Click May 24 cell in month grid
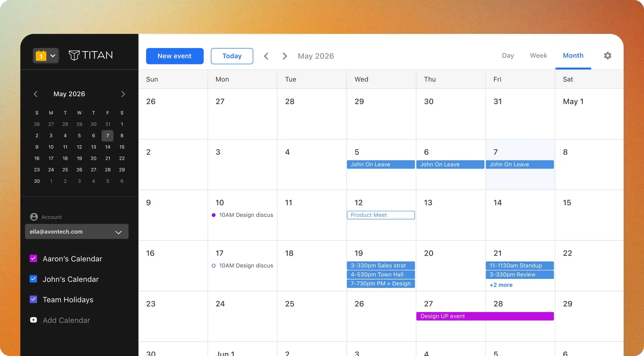This screenshot has height=356, width=644. tap(242, 316)
